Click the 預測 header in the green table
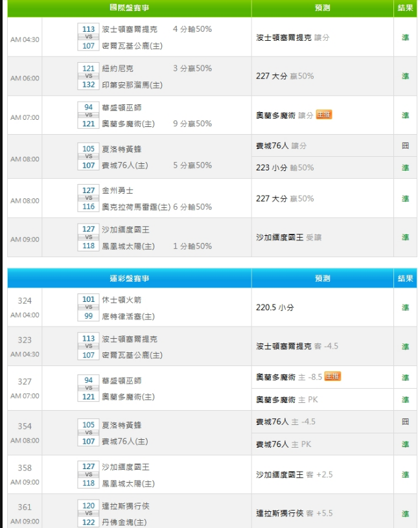420x528 pixels. (322, 8)
